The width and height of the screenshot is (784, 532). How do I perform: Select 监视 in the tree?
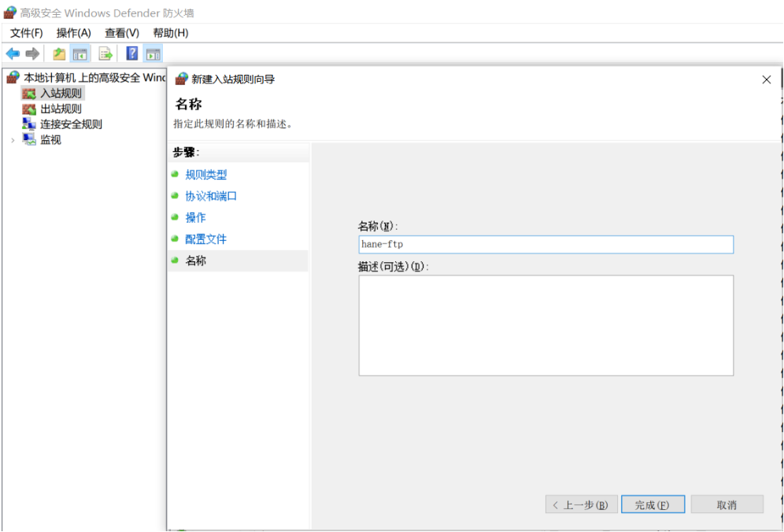[x=50, y=140]
